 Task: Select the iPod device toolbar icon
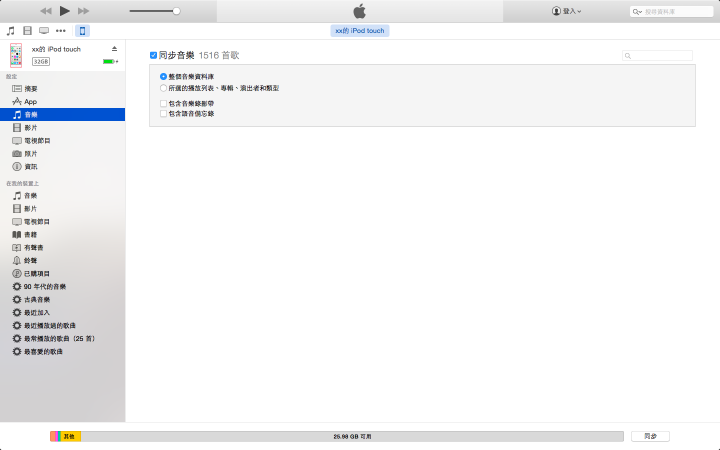tap(83, 31)
